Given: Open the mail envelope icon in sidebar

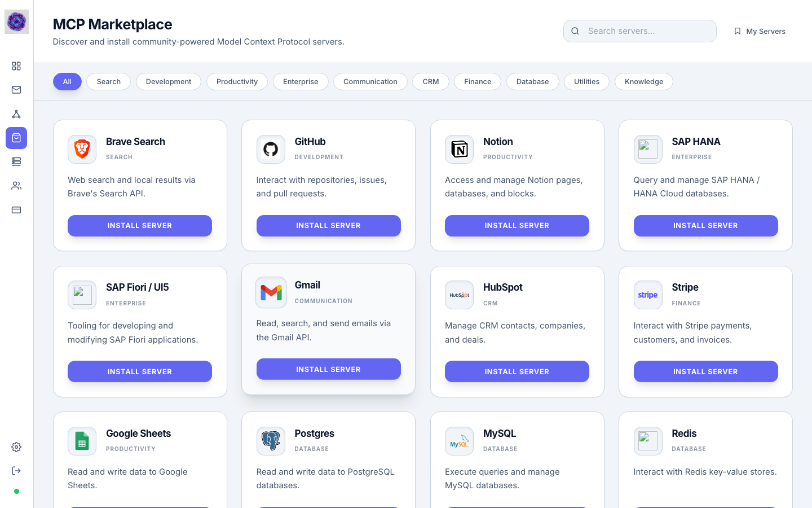Looking at the screenshot, I should point(16,90).
